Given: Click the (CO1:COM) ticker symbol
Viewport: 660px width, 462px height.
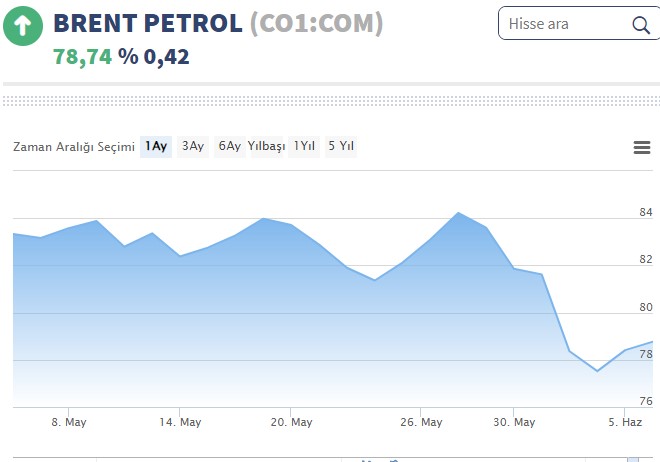Looking at the screenshot, I should [317, 24].
